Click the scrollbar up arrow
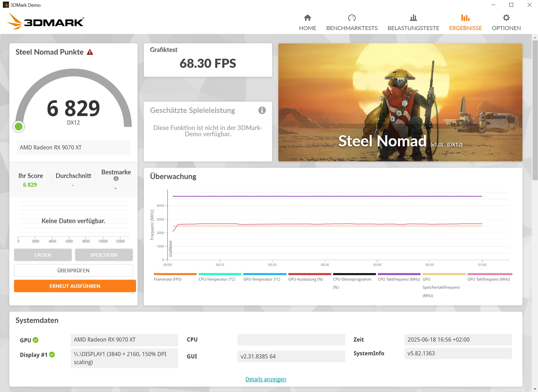Screen dimensions: 538x392 [535, 38]
